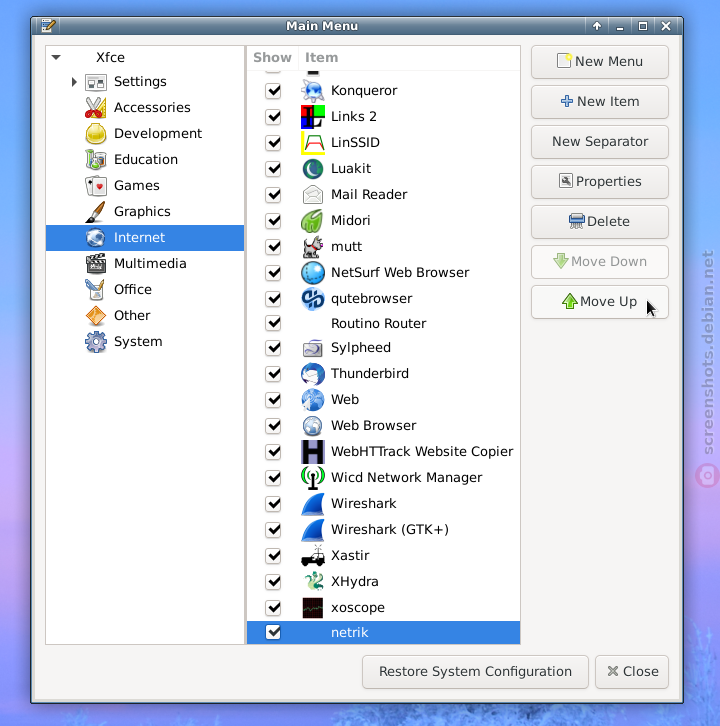720x726 pixels.
Task: Click the Graphics paintbrush icon
Action: [96, 212]
